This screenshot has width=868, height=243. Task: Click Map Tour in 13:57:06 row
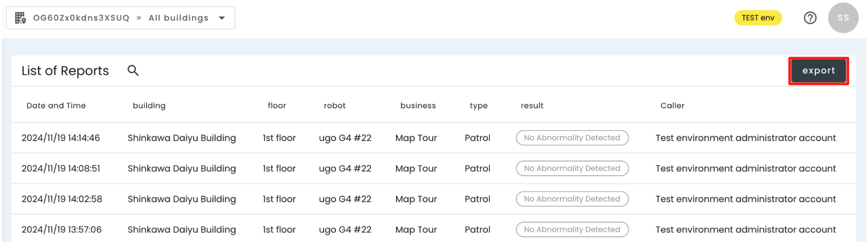(416, 230)
